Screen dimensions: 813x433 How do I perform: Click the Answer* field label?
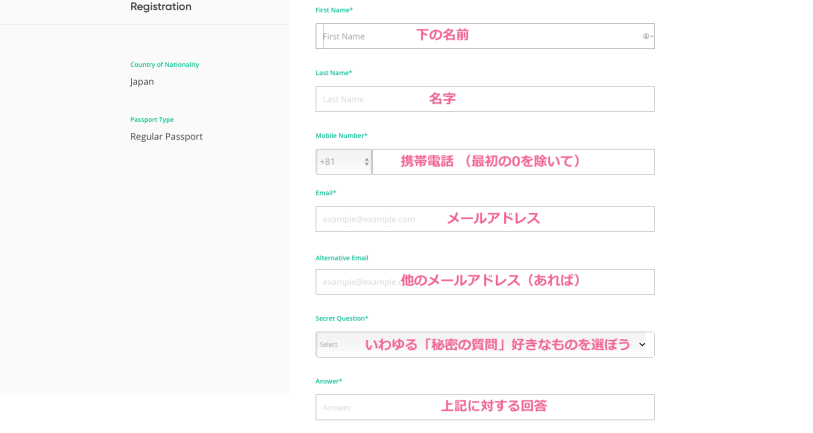coord(329,381)
